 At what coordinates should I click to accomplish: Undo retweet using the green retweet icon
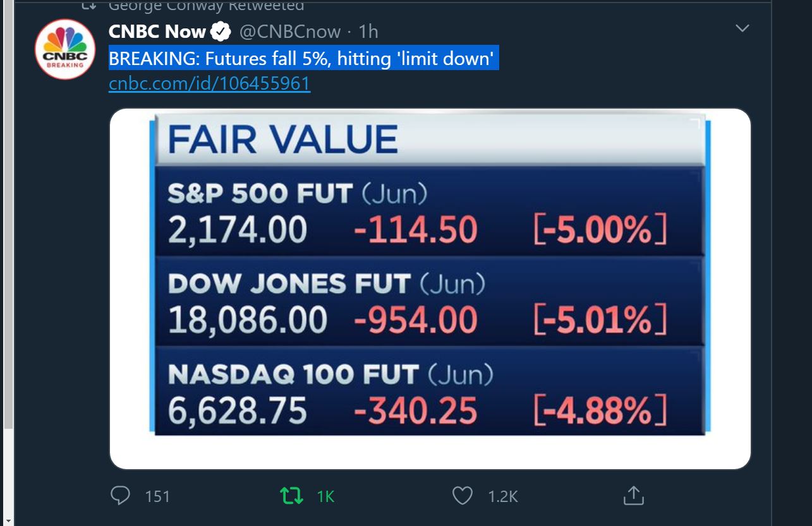291,496
